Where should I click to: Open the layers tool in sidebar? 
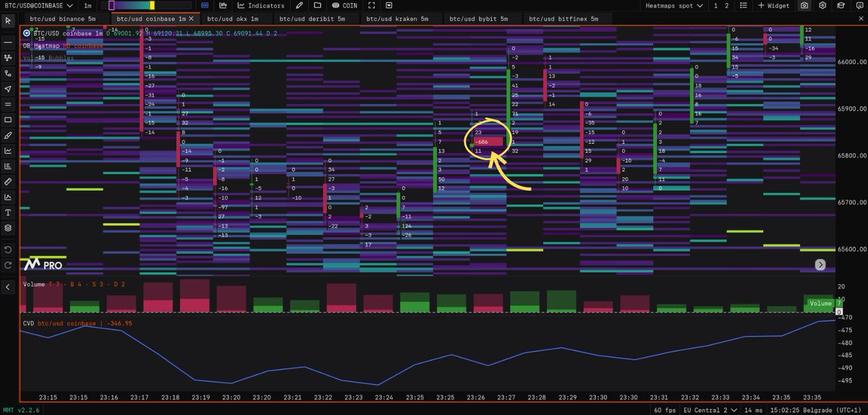click(8, 228)
